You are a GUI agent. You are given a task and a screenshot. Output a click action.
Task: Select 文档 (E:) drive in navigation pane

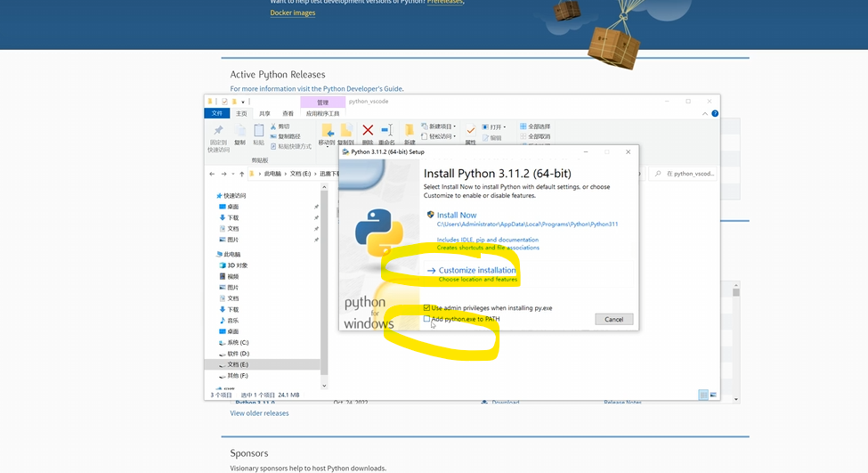[238, 365]
